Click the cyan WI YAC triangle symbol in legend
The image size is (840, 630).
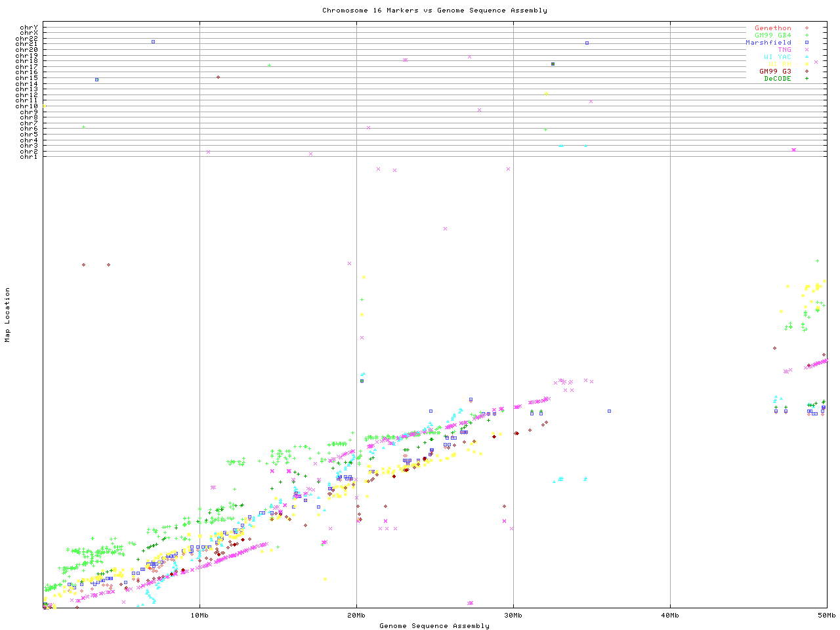click(x=807, y=57)
